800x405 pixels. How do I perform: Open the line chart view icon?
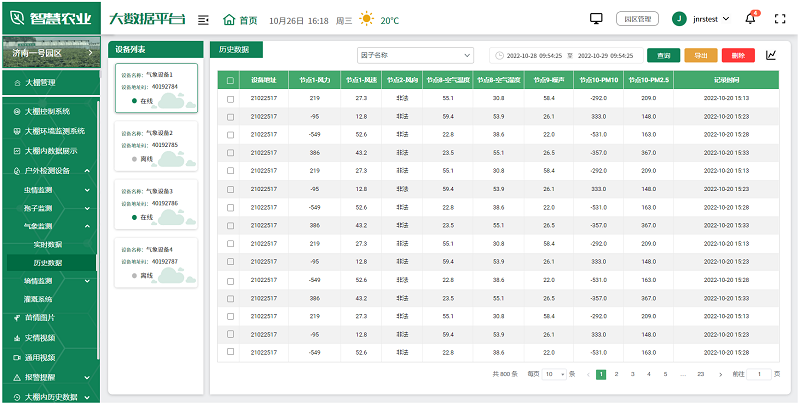tap(771, 56)
